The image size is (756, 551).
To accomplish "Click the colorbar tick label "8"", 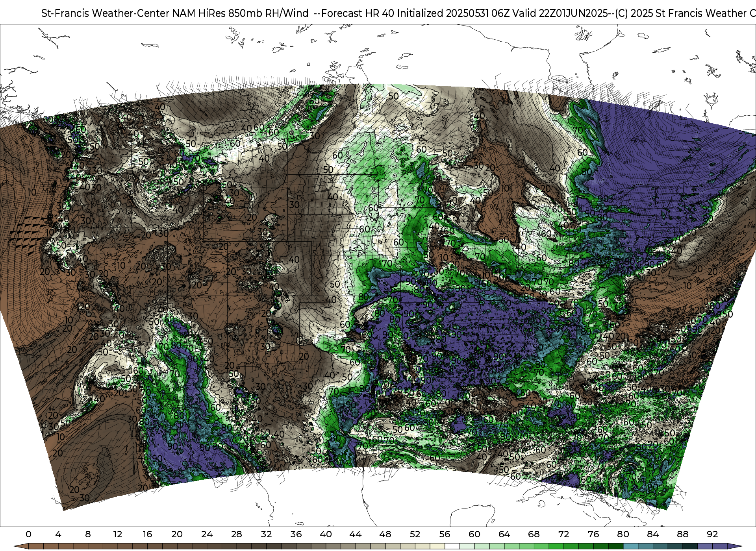I will coord(88,534).
